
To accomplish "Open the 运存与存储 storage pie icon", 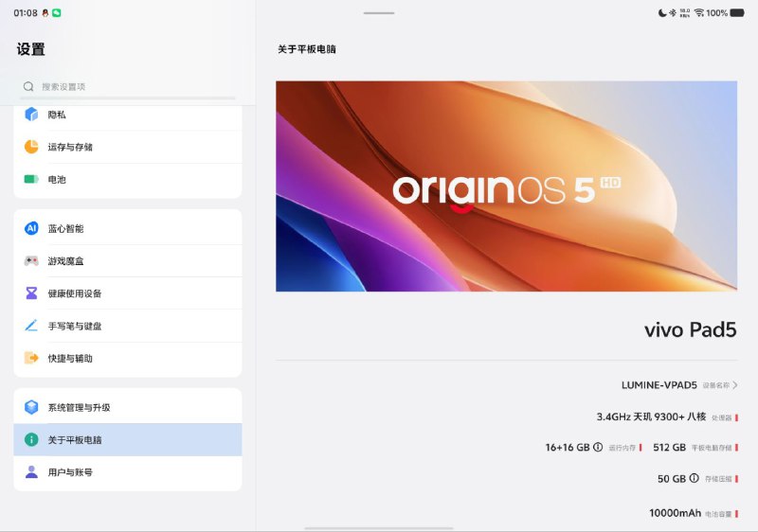I will (x=31, y=147).
